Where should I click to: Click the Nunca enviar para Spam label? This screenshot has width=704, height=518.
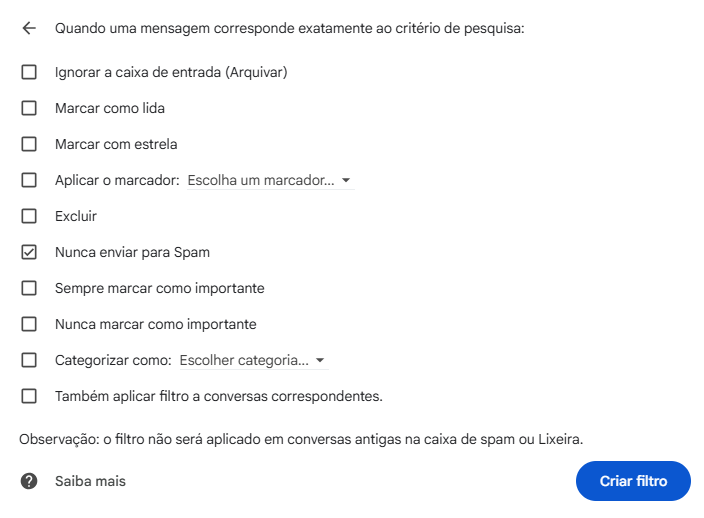click(x=132, y=252)
